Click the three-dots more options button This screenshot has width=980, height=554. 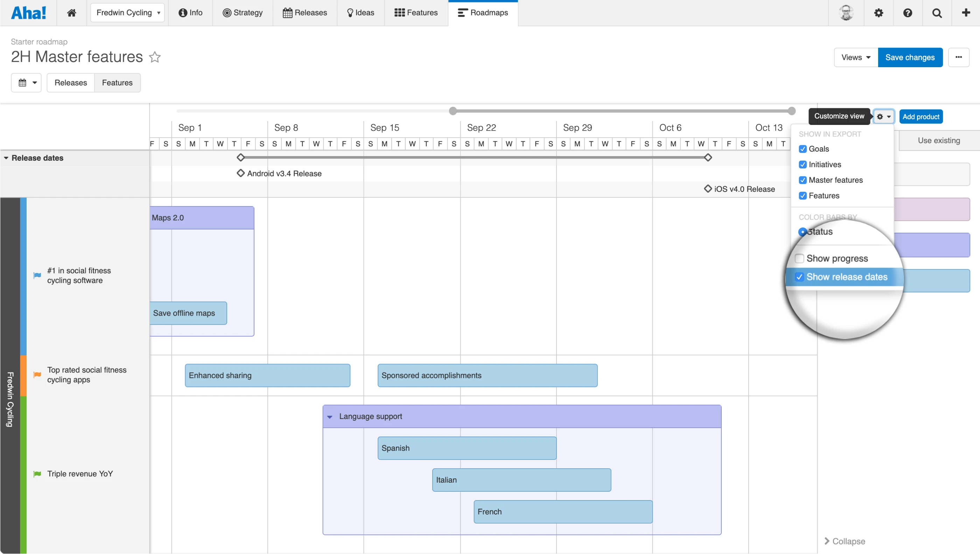click(x=958, y=57)
